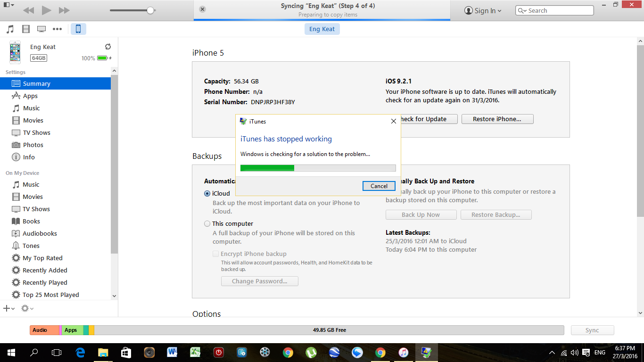Click the Search field
Image resolution: width=644 pixels, height=362 pixels.
click(x=554, y=10)
